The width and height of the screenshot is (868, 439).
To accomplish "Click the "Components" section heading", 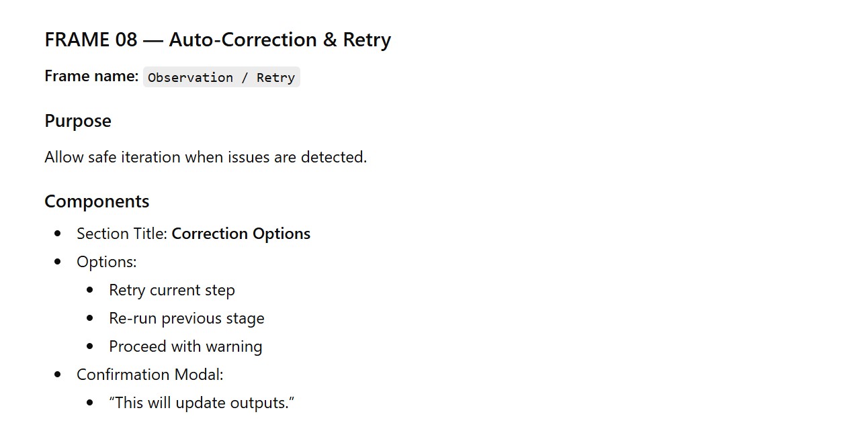I will click(x=97, y=201).
